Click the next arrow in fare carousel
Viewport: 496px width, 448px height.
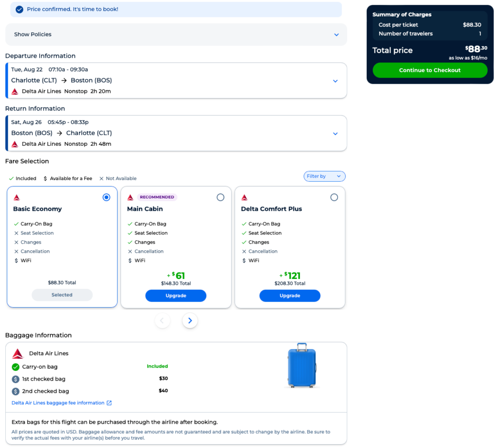190,320
